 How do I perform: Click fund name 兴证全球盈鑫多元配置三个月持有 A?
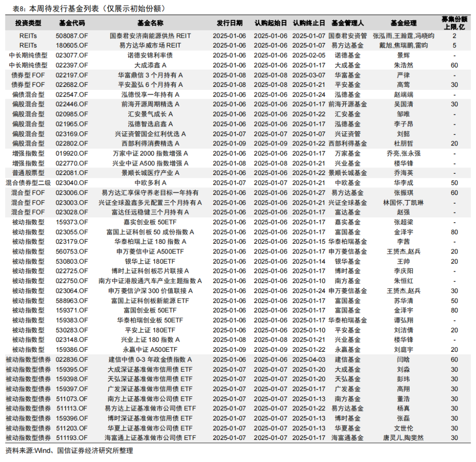click(150, 202)
